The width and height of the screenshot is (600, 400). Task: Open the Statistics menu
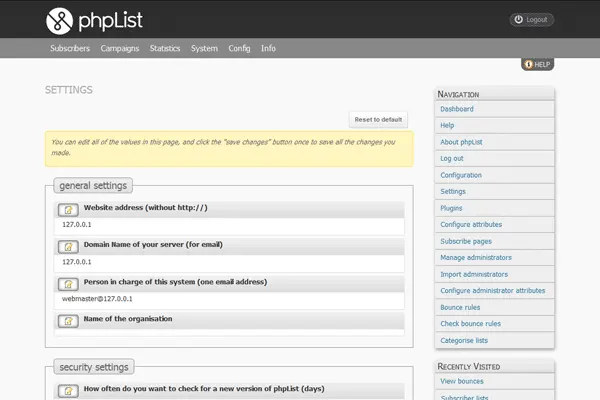pos(165,48)
